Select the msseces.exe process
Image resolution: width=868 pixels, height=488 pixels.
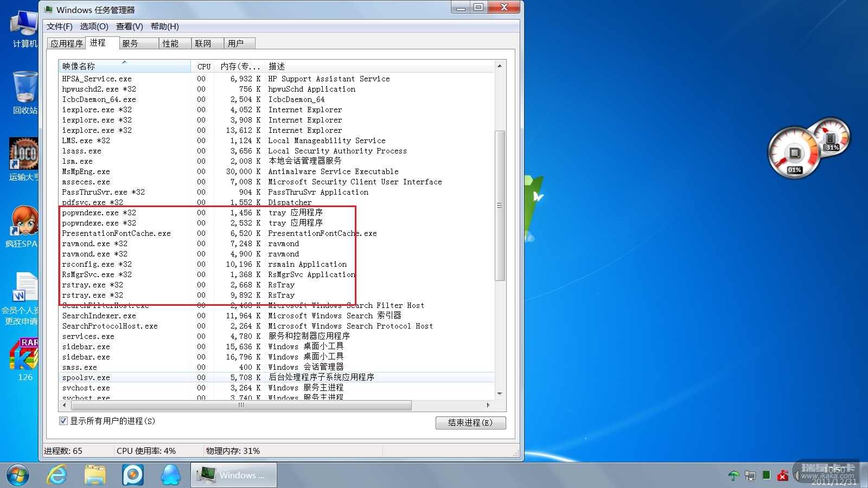(x=277, y=182)
